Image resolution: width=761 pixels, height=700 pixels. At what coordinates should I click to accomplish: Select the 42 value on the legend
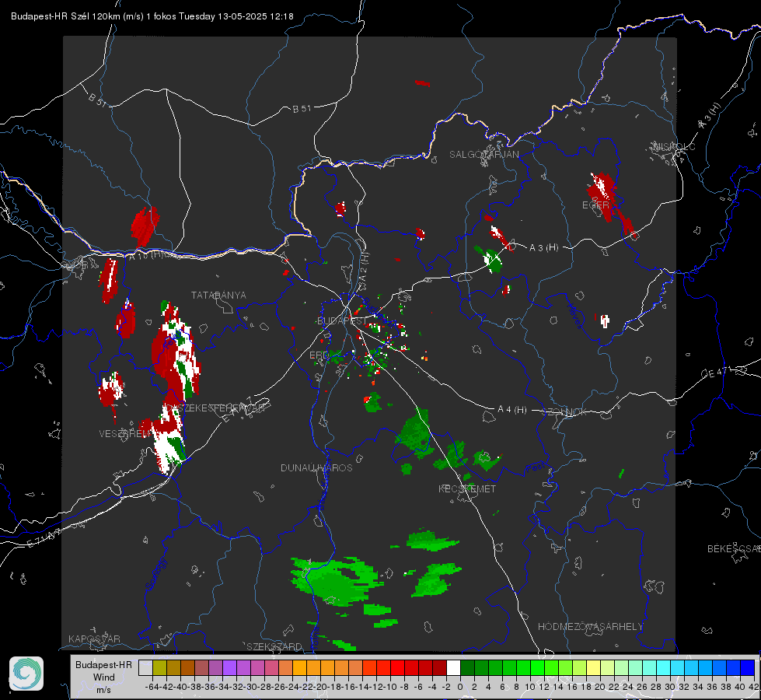[754, 687]
